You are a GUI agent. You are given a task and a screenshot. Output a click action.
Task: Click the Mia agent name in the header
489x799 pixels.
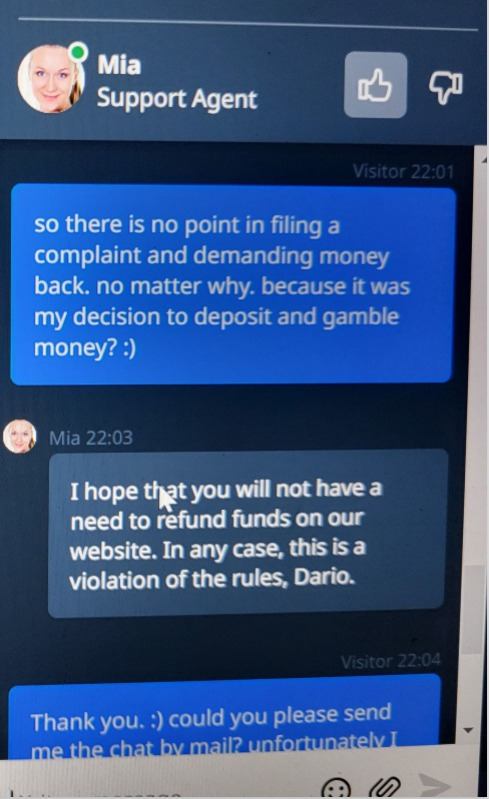(x=119, y=65)
